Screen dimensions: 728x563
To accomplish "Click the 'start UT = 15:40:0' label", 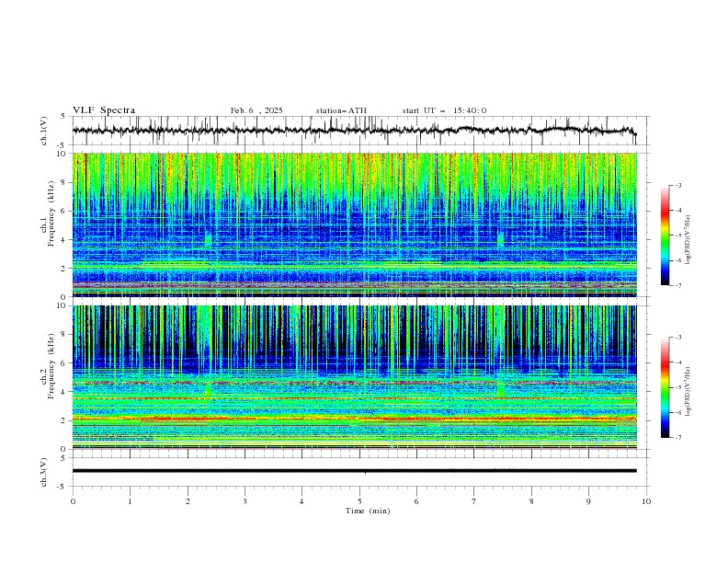I will tap(444, 110).
